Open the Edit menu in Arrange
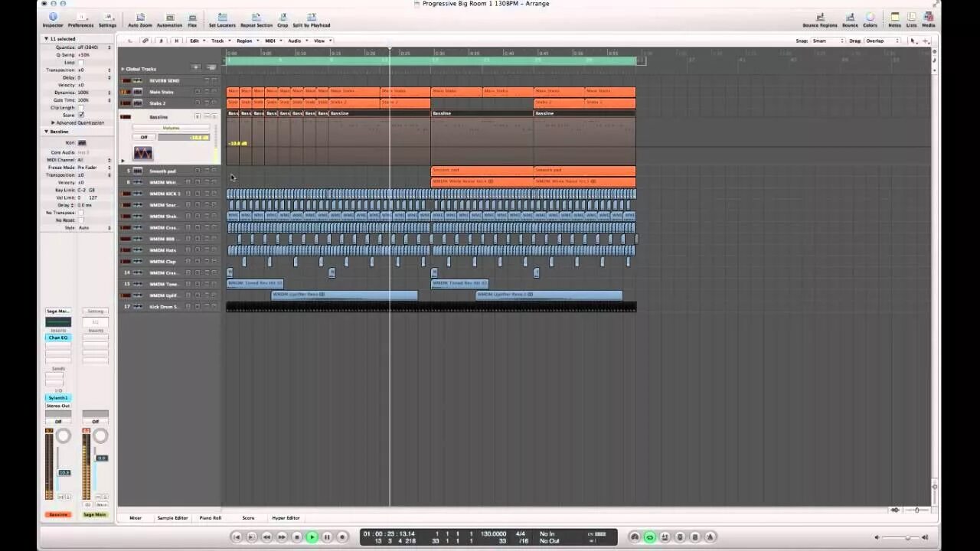This screenshot has width=980, height=551. pyautogui.click(x=196, y=41)
